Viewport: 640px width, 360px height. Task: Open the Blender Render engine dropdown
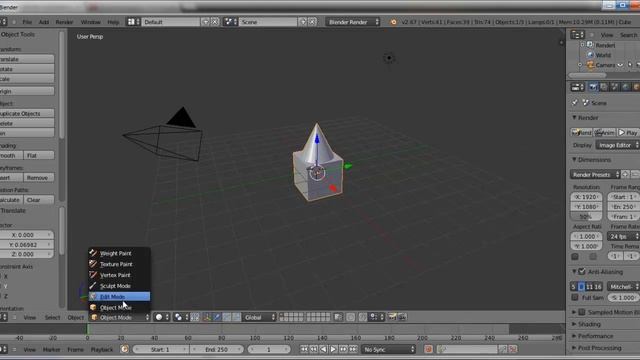[x=353, y=22]
